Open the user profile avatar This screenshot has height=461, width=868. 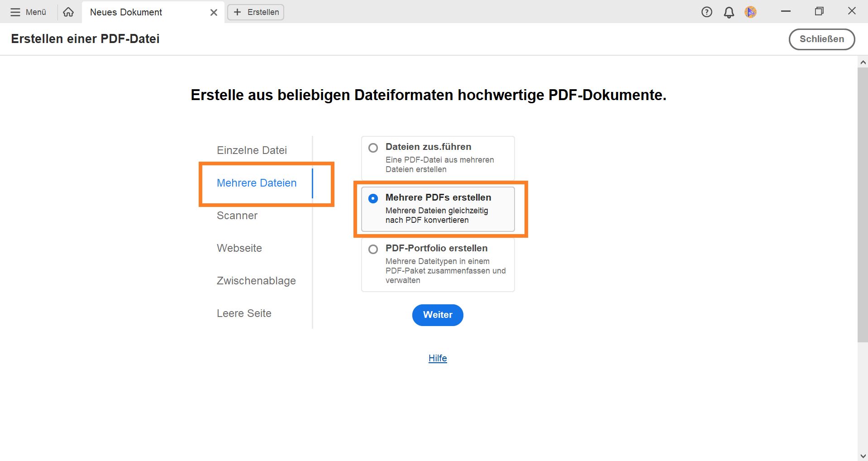click(x=751, y=12)
